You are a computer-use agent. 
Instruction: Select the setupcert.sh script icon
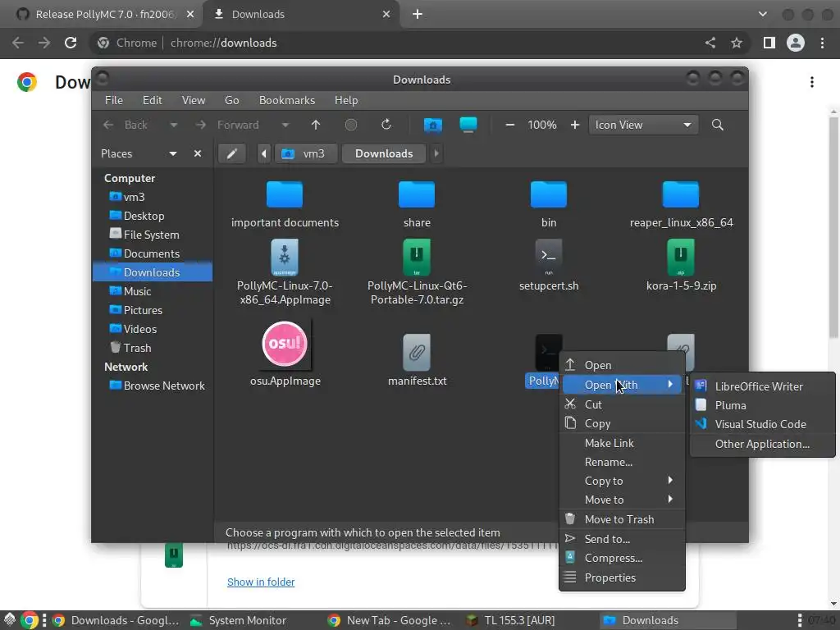click(x=548, y=258)
